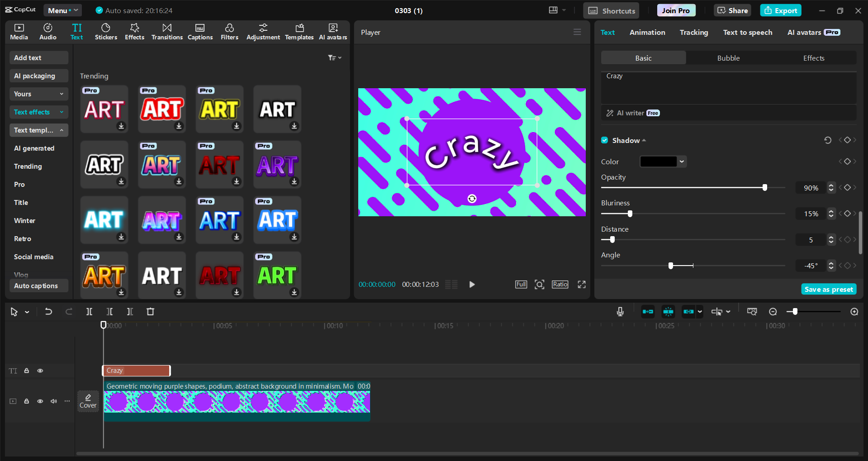Viewport: 868px width, 461px height.
Task: Delete the selected clip with trash icon
Action: (x=151, y=312)
